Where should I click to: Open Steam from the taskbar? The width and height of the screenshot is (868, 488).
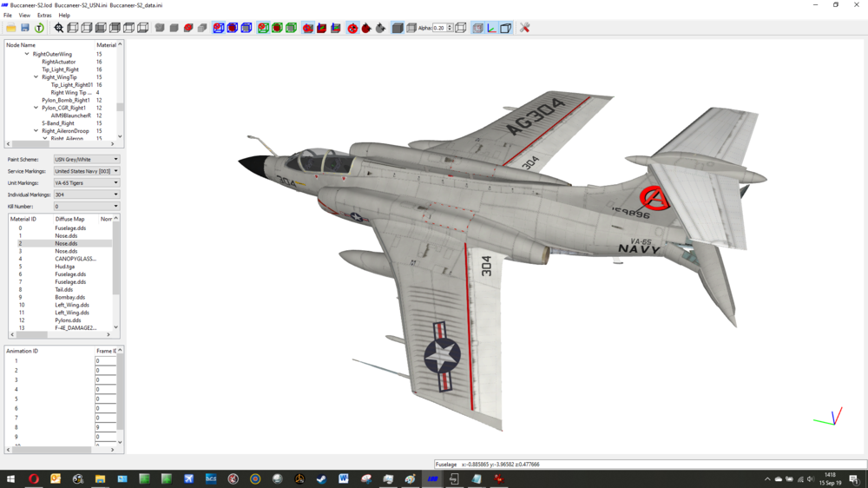(321, 479)
